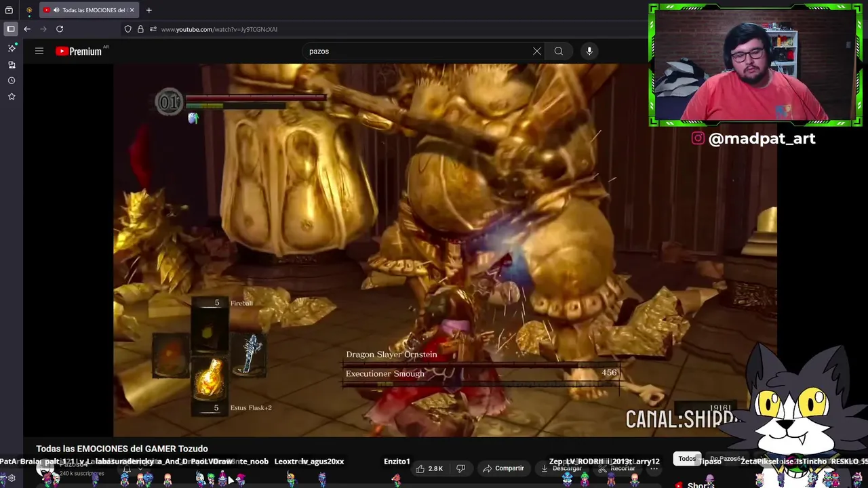Screen dimensions: 868x488
Task: Open the shield tracker protection icon
Action: [x=127, y=29]
